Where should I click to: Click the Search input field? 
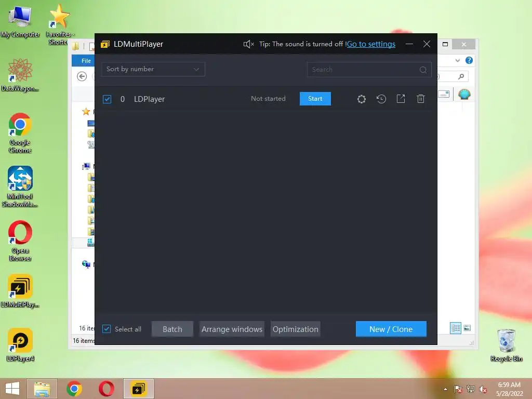tap(369, 70)
